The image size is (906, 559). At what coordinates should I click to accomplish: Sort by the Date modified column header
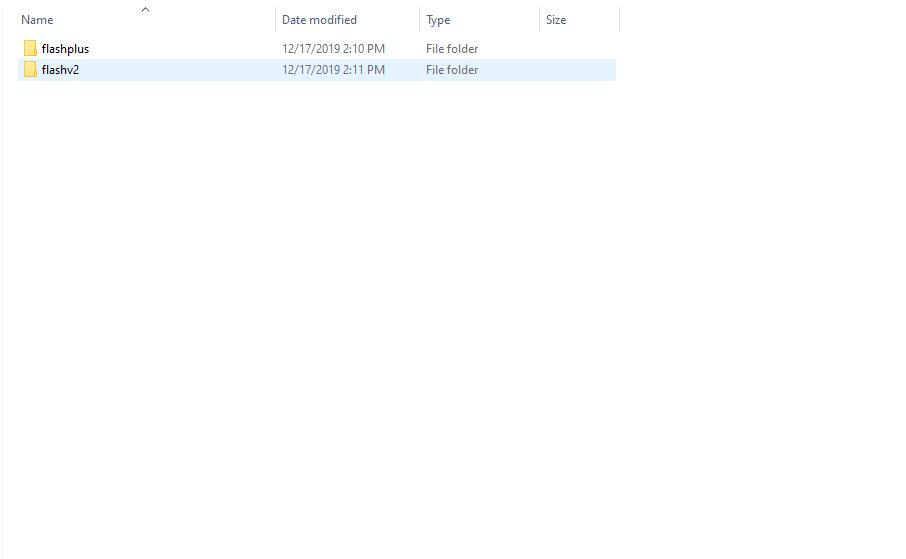(x=319, y=20)
